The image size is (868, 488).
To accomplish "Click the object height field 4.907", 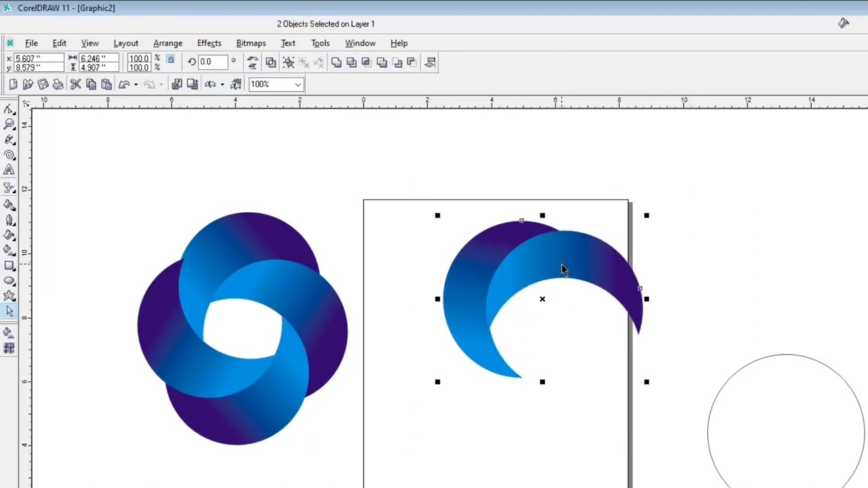I will click(x=98, y=67).
